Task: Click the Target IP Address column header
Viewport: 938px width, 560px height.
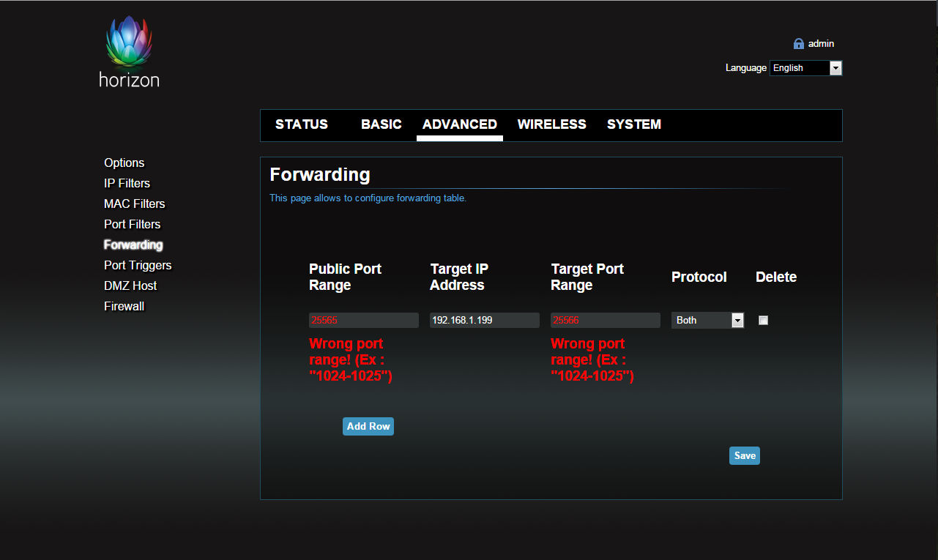Action: click(460, 277)
